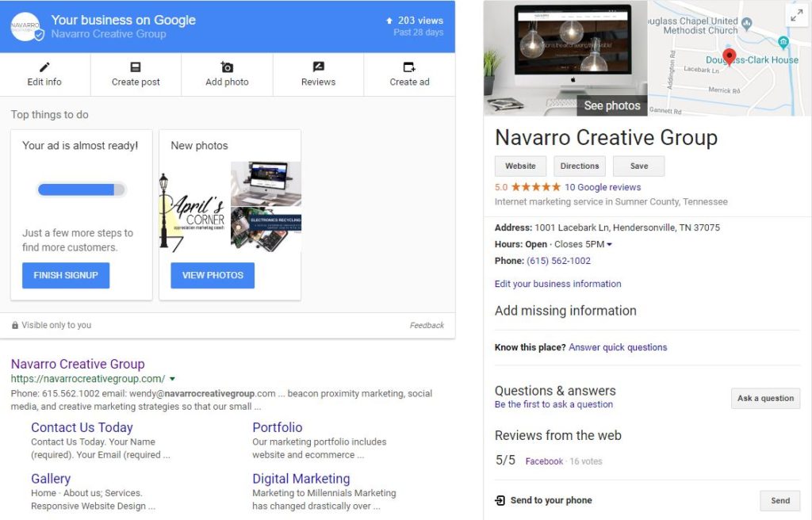Click the address 1001 Lacebark Ln text
812x520 pixels.
[x=627, y=227]
